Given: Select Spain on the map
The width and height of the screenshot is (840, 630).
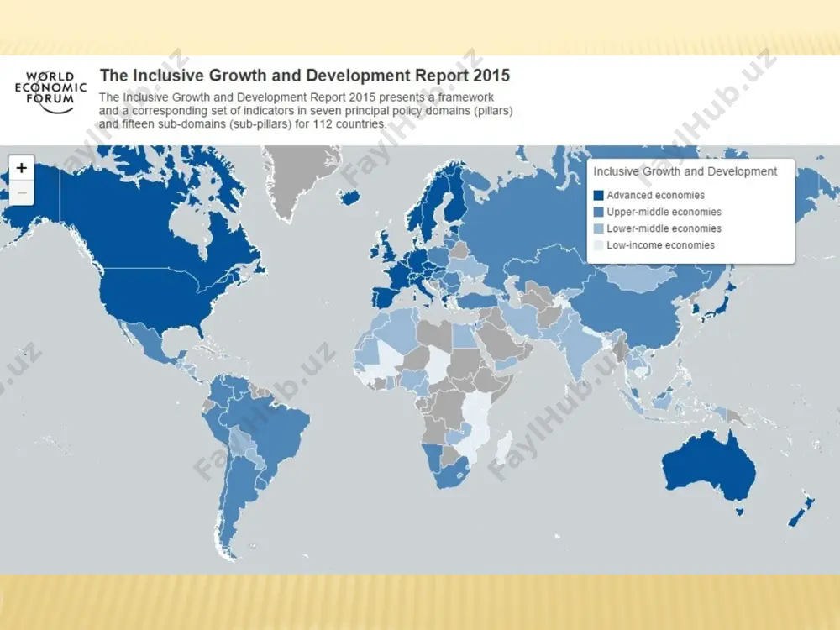Looking at the screenshot, I should click(x=386, y=296).
